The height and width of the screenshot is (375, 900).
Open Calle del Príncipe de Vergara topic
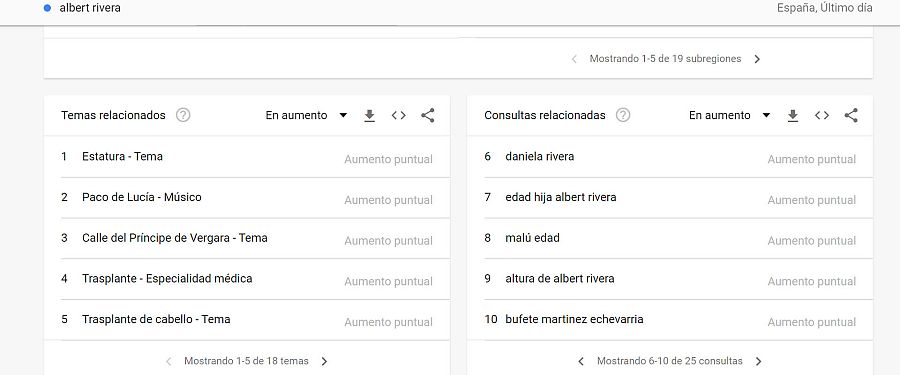click(x=174, y=238)
